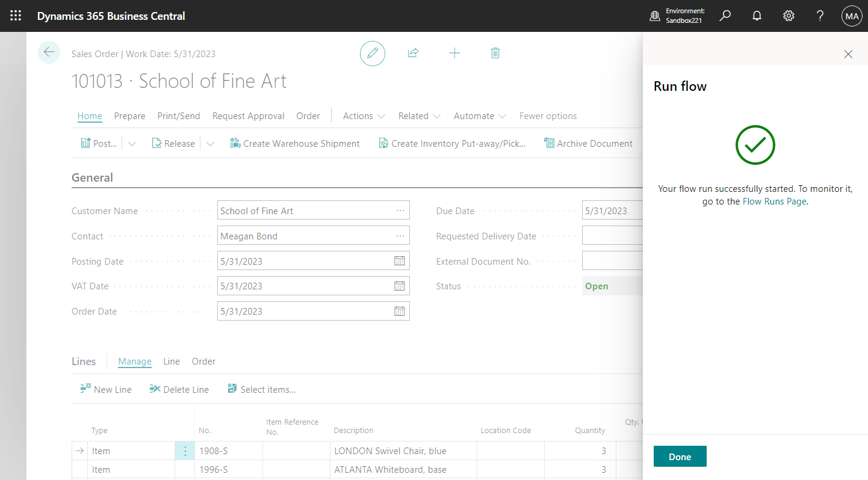Click the edit pencil on the sales order
This screenshot has height=480, width=868.
pyautogui.click(x=372, y=53)
